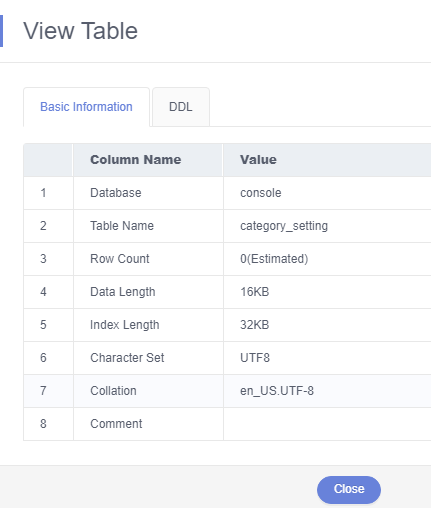Select the Collation label cell
Screen dimensions: 431x508
[x=148, y=391]
